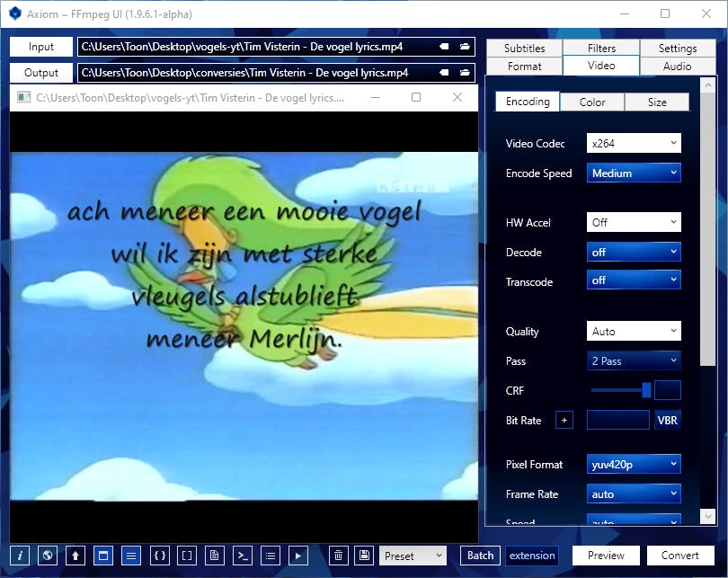
Task: Click the Output button
Action: [x=40, y=73]
